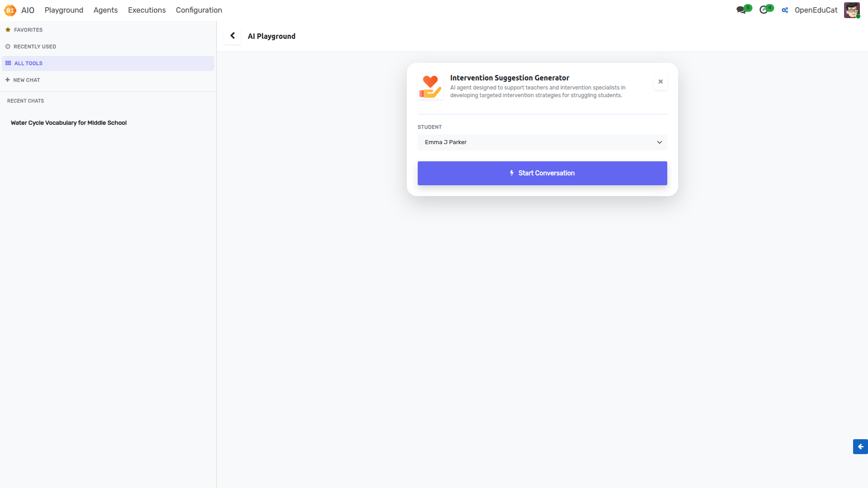This screenshot has height=488, width=868.
Task: Click the Start Conversation button
Action: (542, 173)
